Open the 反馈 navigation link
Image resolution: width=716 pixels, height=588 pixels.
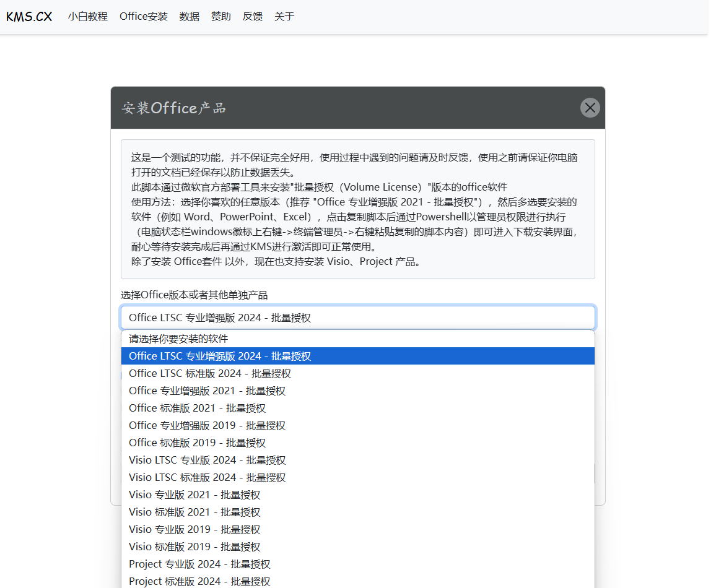[x=253, y=17]
